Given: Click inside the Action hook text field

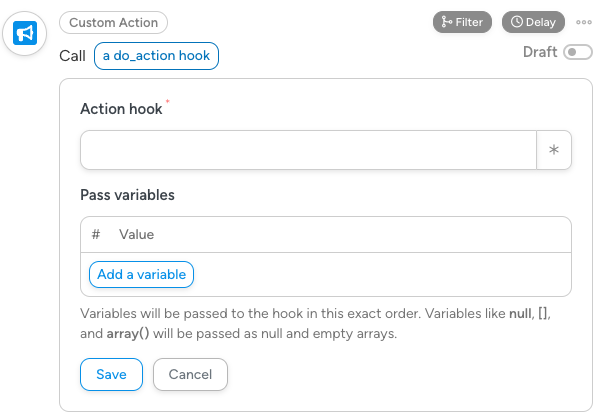Looking at the screenshot, I should [309, 151].
